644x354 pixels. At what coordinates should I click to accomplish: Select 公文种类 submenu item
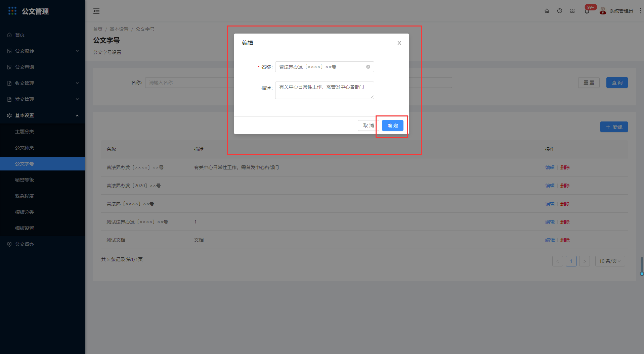click(42, 148)
